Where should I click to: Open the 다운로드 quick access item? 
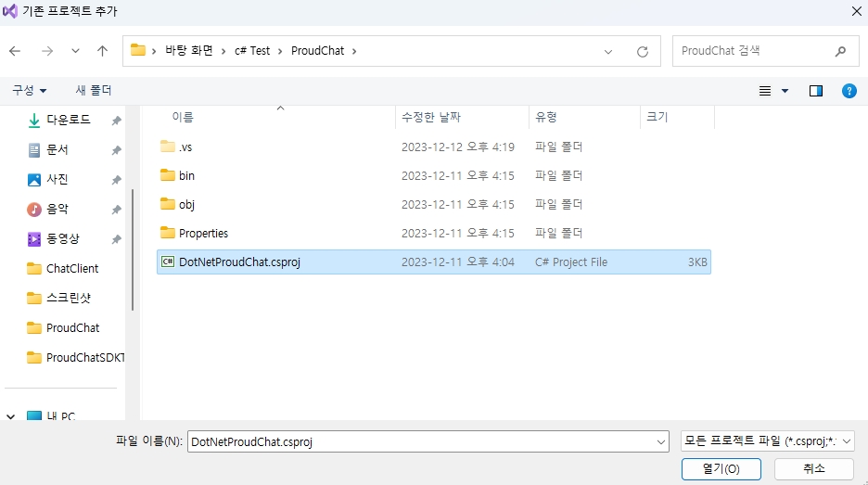click(68, 120)
